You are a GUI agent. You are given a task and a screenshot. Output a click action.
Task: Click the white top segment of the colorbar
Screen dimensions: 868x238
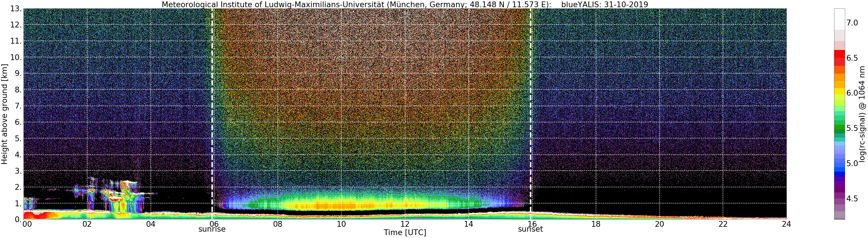[839, 19]
